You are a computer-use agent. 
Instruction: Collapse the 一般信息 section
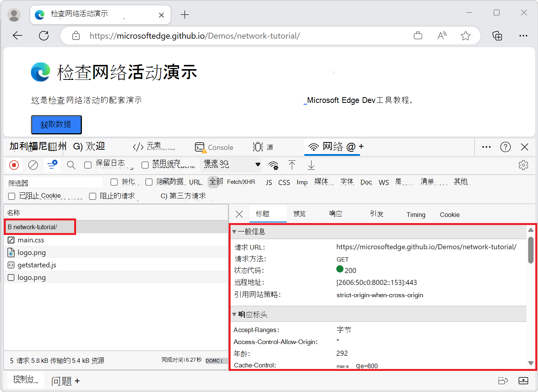(x=234, y=232)
